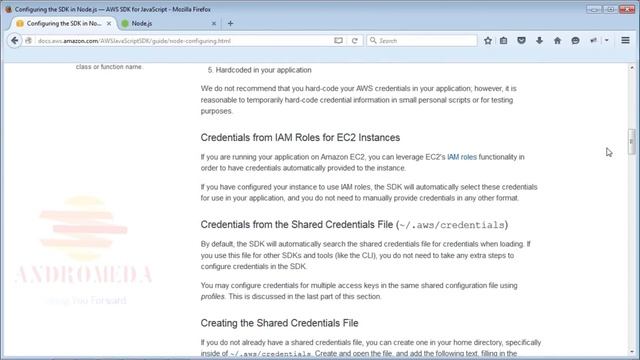Open dropdown arrow next to share icon
640x360 pixels.
[x=607, y=40]
